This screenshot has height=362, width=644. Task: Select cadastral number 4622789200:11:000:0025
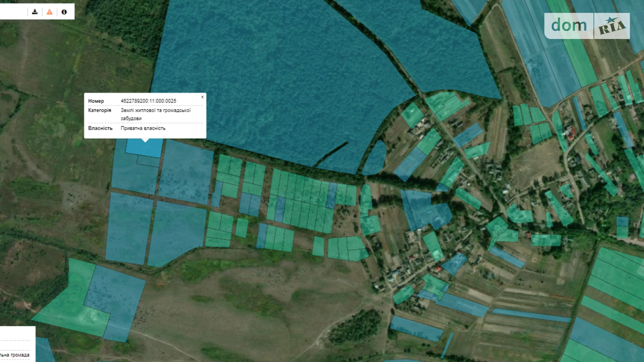(x=148, y=101)
